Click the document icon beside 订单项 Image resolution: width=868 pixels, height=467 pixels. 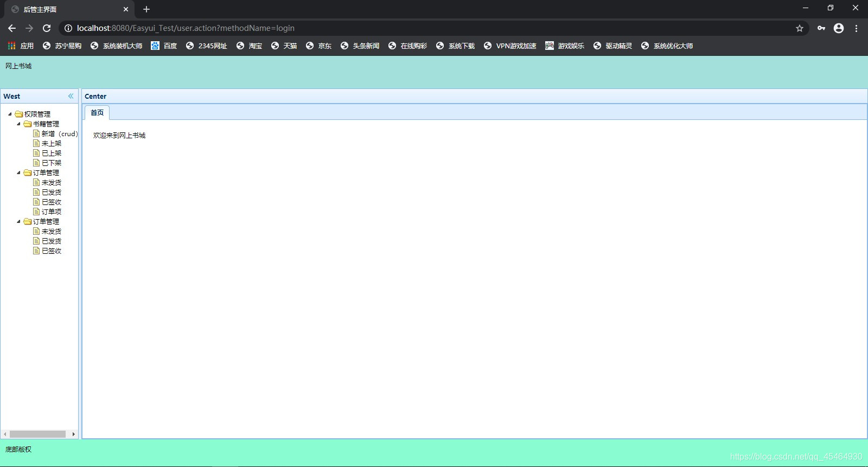tap(36, 212)
